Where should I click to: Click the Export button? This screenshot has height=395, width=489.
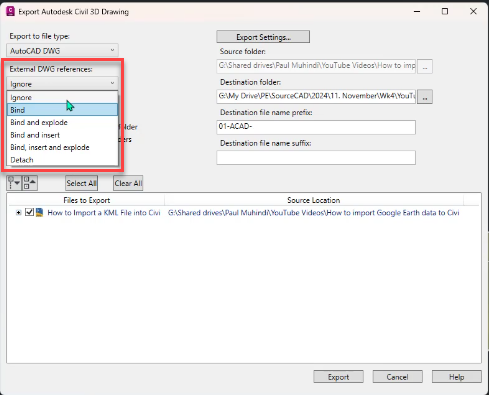pyautogui.click(x=338, y=377)
